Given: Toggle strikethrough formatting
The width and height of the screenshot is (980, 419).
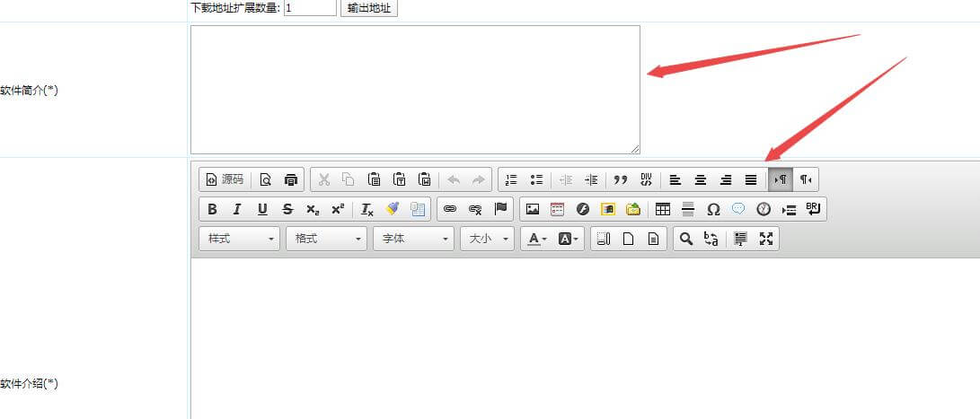Looking at the screenshot, I should pos(287,209).
